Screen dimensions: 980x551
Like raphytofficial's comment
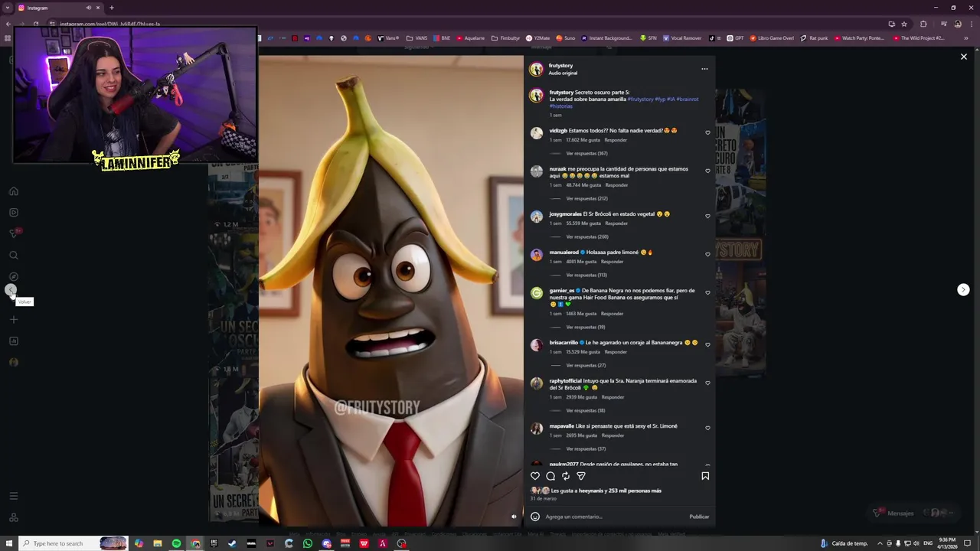click(x=707, y=383)
